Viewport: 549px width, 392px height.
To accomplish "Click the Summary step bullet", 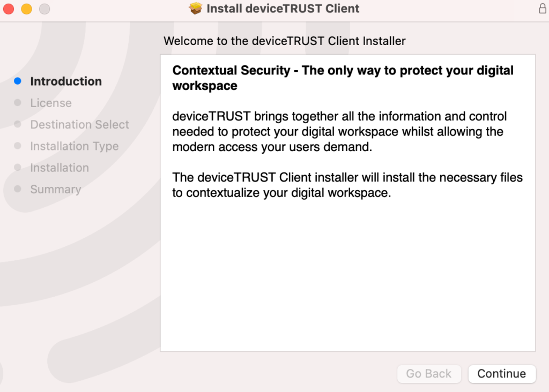I will click(x=17, y=189).
